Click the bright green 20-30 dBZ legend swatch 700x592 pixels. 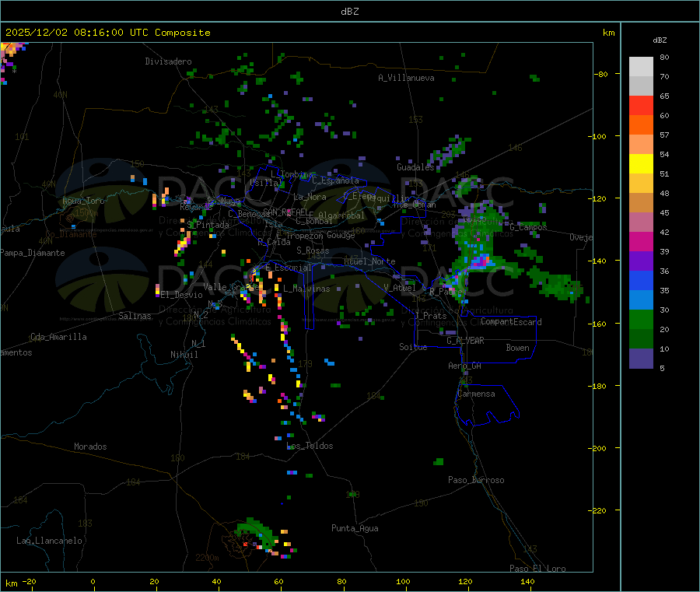[x=641, y=319]
